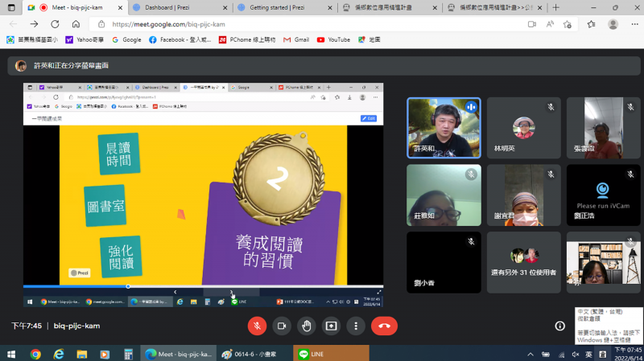This screenshot has height=361, width=644.
Task: Click the Windows Start button
Action: click(x=11, y=354)
